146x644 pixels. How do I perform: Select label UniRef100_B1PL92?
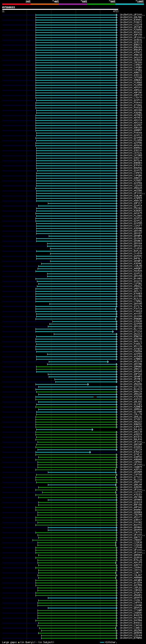(131, 251)
